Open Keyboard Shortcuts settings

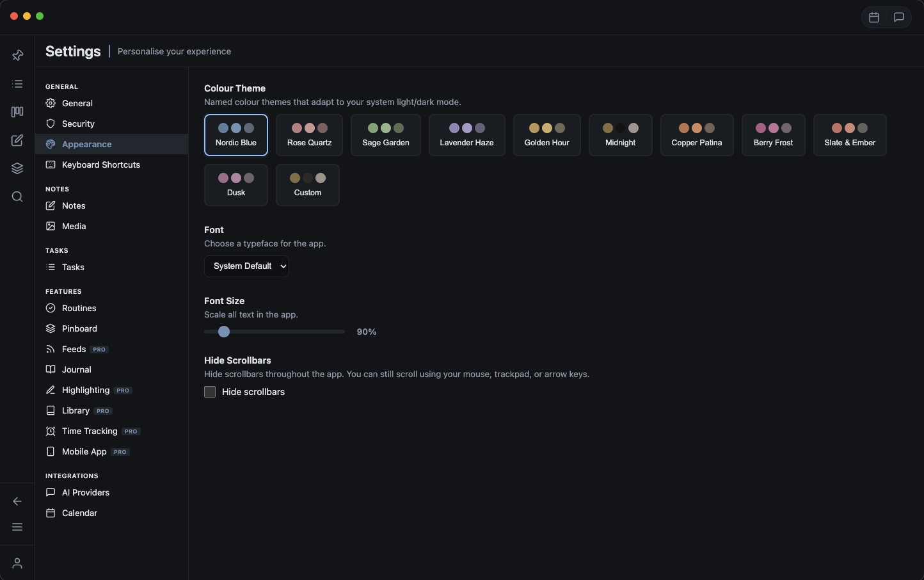[x=100, y=165]
